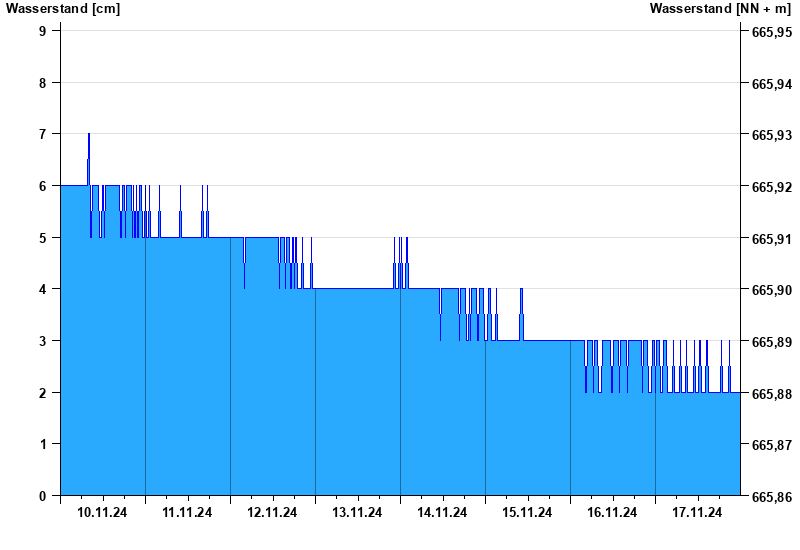Select the 17.11.24 date label
The image size is (800, 550).
(697, 513)
